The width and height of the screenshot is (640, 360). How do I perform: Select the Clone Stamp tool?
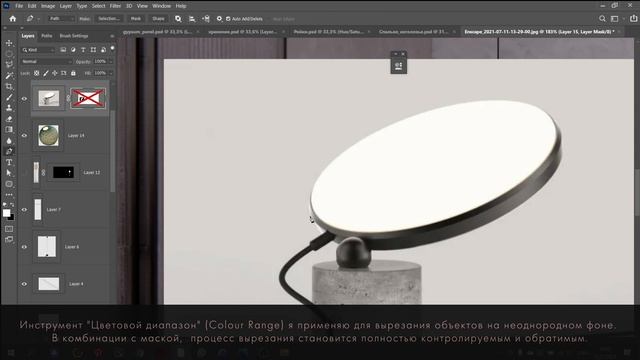(9, 108)
